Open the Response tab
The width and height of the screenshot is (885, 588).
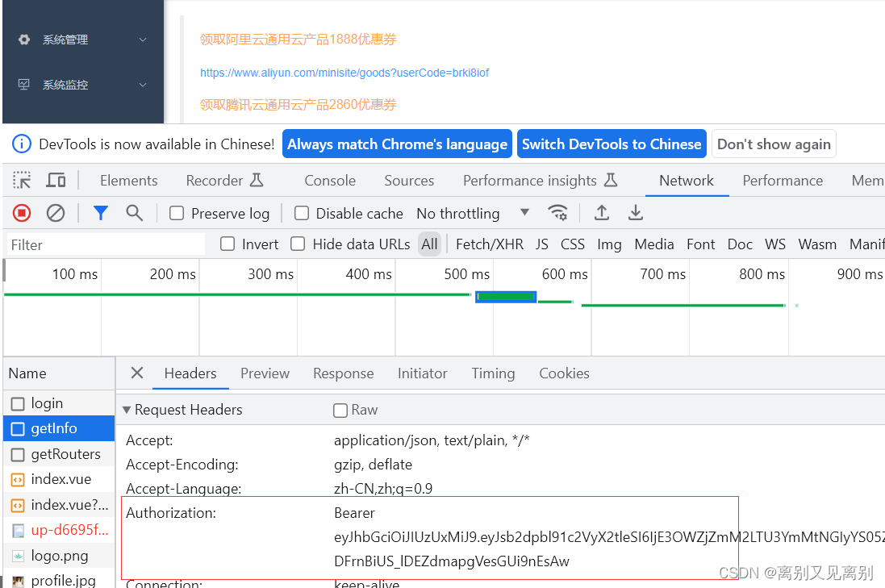point(343,373)
